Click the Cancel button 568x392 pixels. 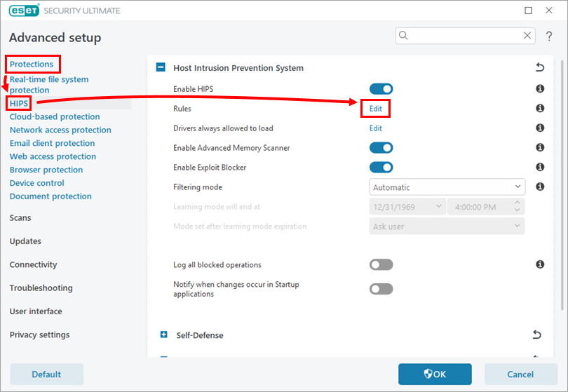click(x=520, y=374)
